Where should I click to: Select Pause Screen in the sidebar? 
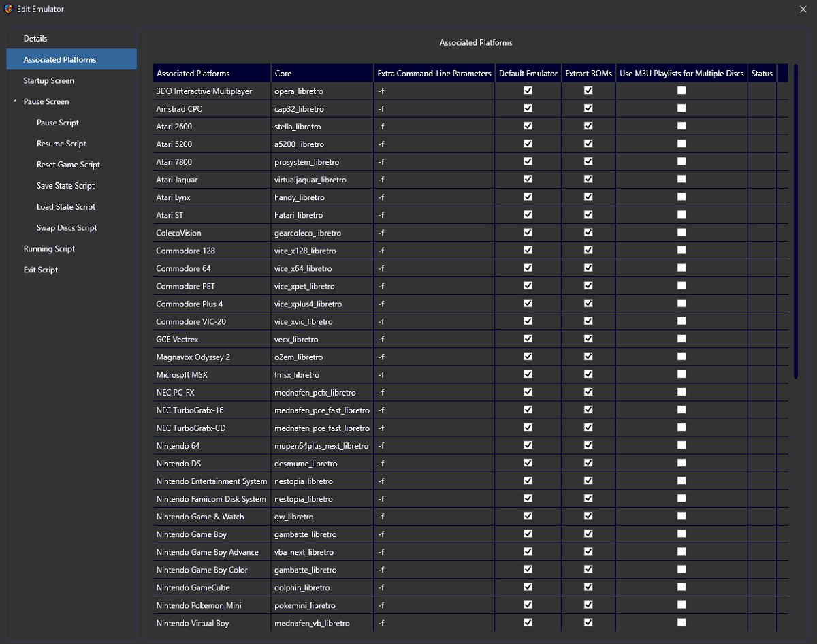tap(46, 102)
